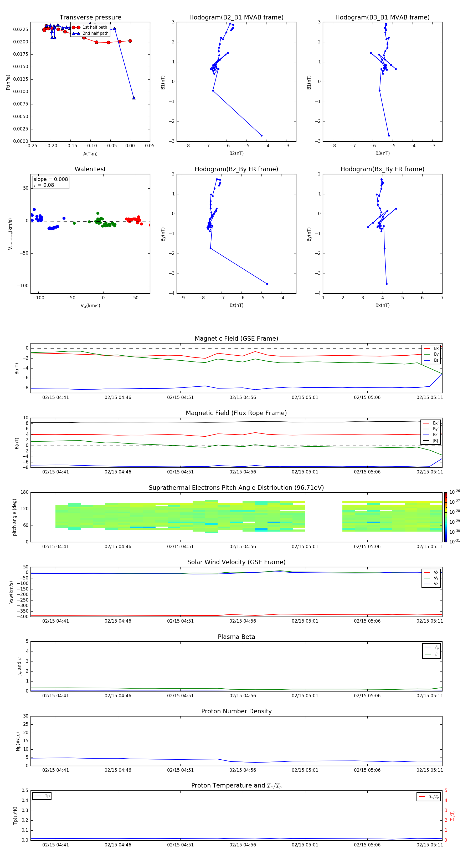The image size is (473, 868).
Task: Click the Bx' legend entry in Flux Rope panel
Action: (431, 423)
